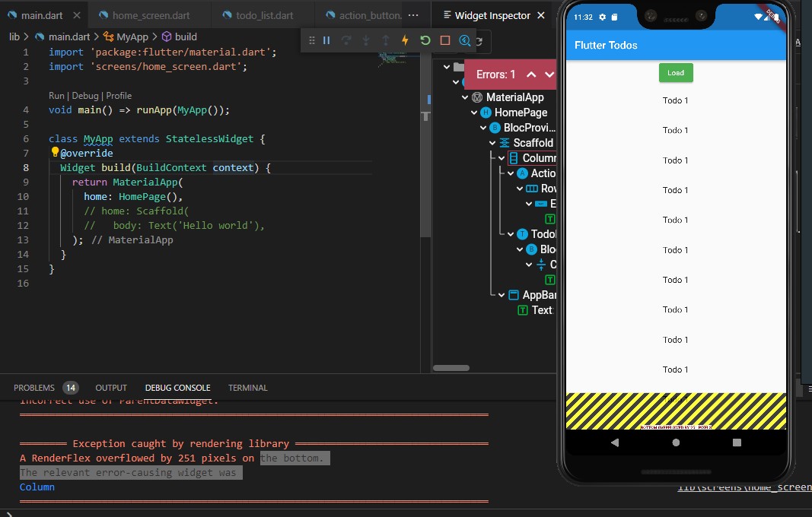Tap the green Load button
Image resolution: width=812 pixels, height=517 pixels.
coord(676,73)
